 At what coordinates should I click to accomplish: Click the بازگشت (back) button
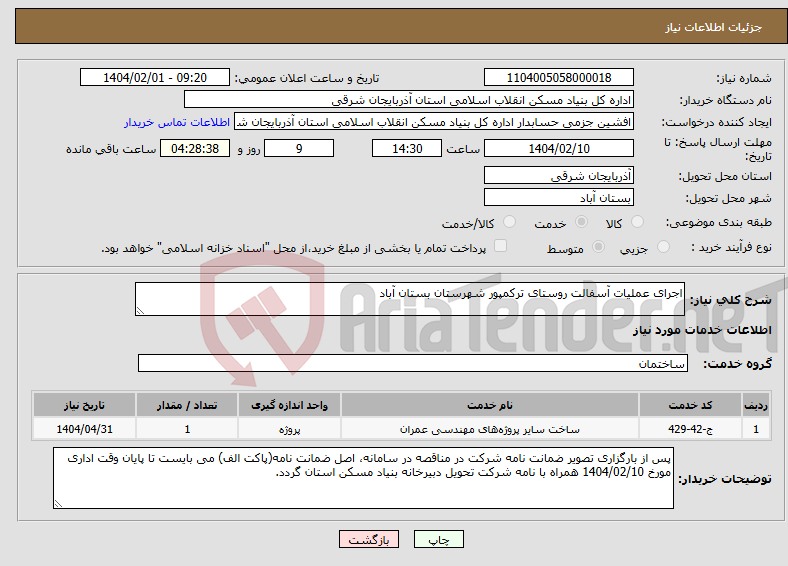[369, 539]
